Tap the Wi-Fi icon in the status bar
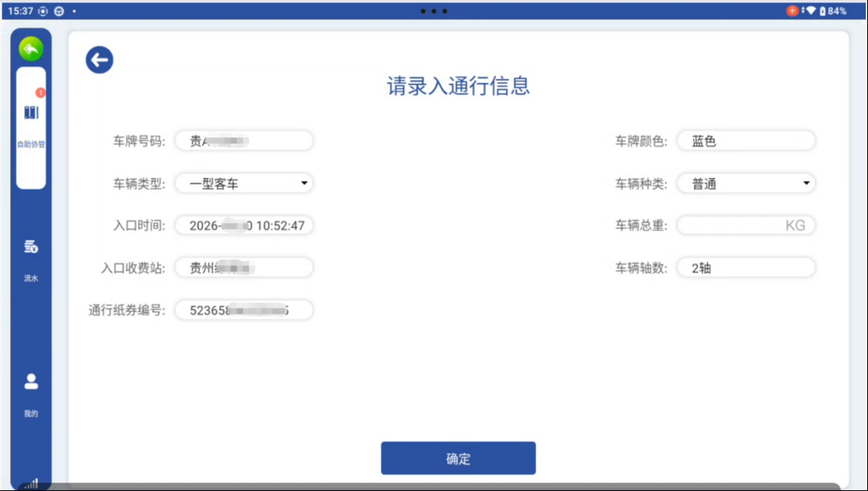 [x=811, y=10]
